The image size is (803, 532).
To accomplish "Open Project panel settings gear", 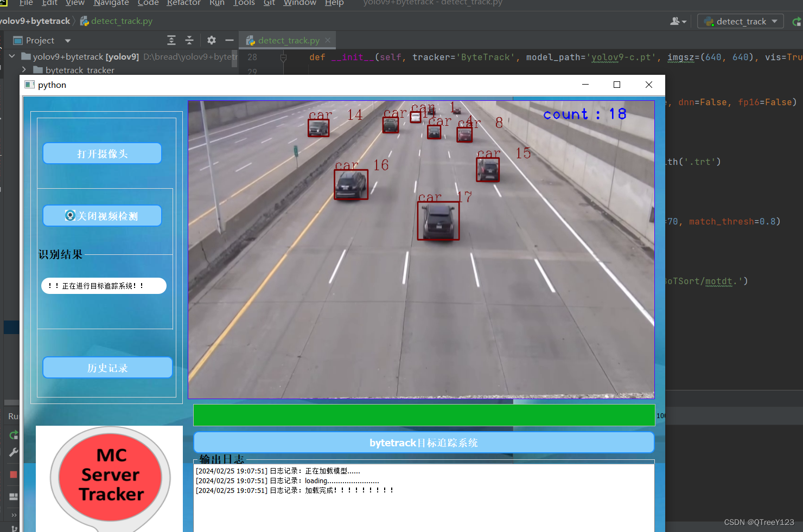I will pos(211,40).
